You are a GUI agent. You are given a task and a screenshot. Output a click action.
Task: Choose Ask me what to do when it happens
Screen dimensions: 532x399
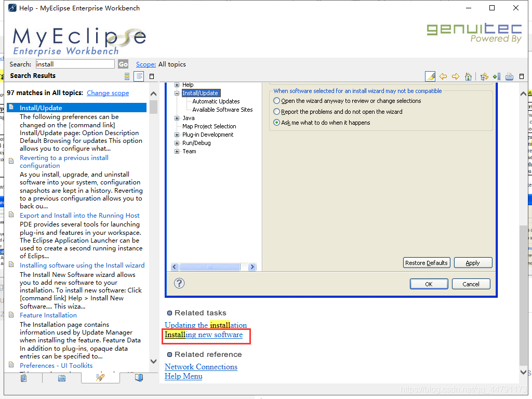tap(276, 122)
